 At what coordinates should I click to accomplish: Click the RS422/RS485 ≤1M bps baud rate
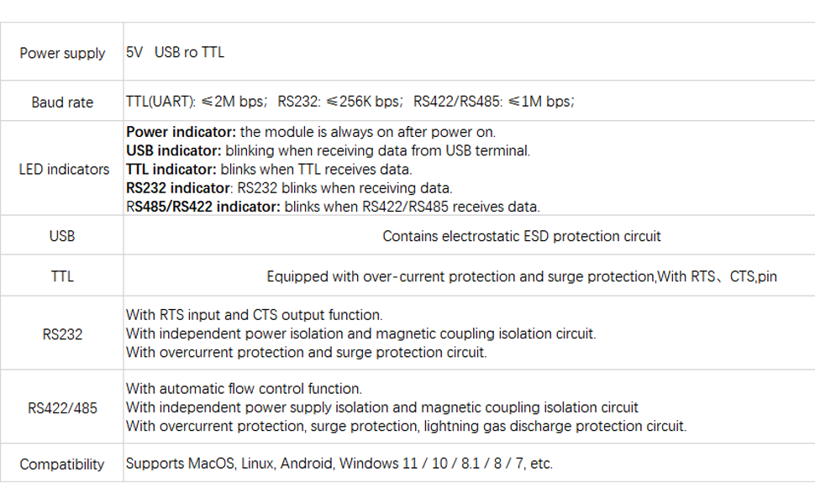coord(494,101)
